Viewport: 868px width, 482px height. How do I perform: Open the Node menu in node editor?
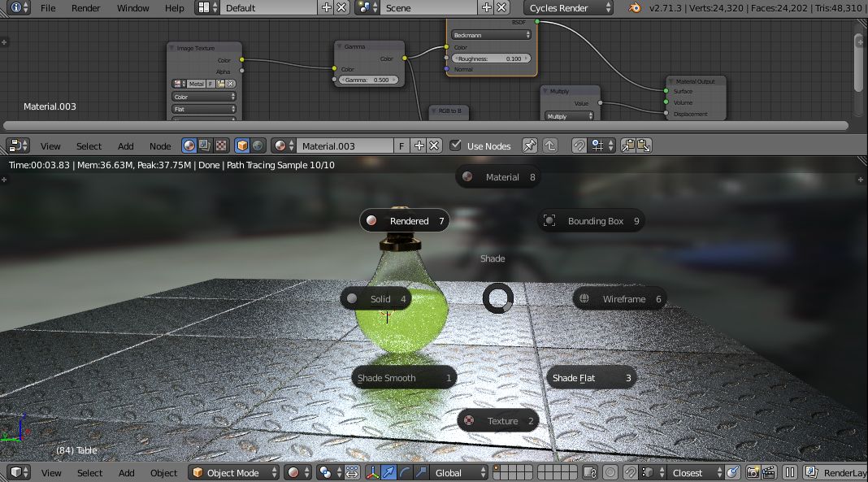(160, 146)
